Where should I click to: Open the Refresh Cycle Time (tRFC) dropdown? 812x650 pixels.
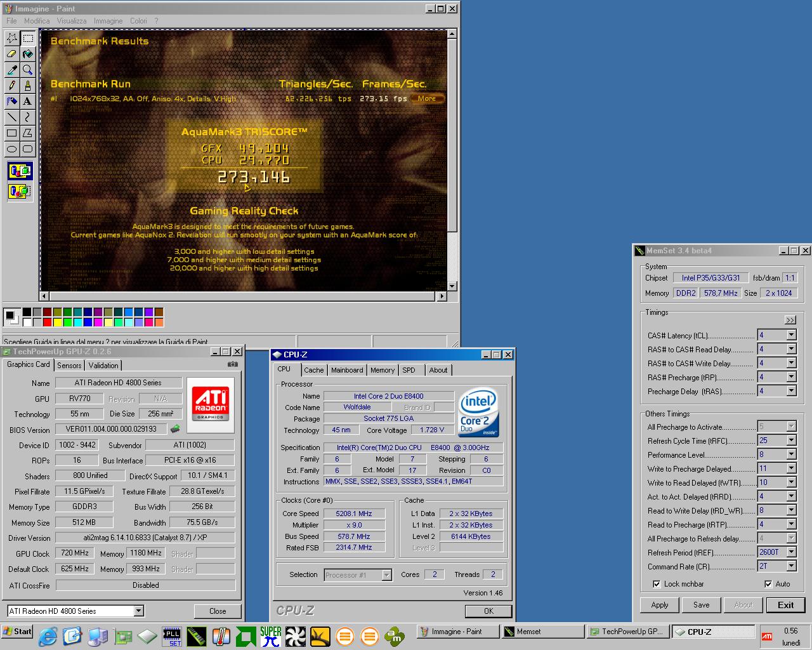click(x=791, y=441)
